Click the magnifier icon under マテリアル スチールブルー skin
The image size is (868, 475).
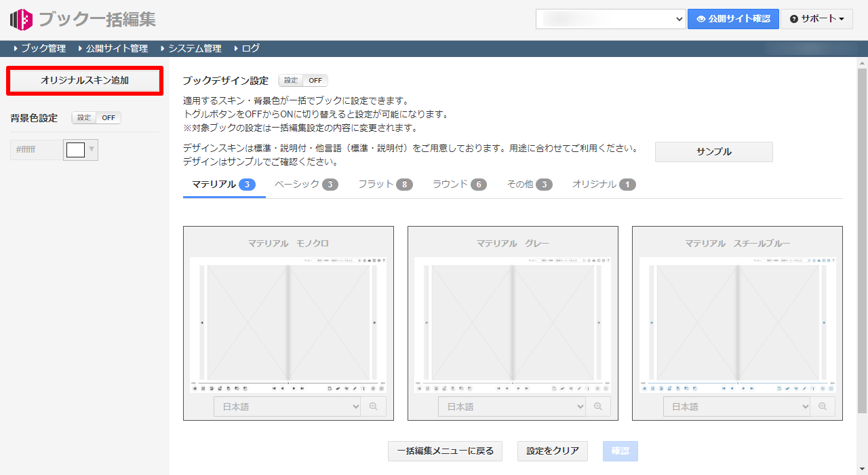coord(823,406)
